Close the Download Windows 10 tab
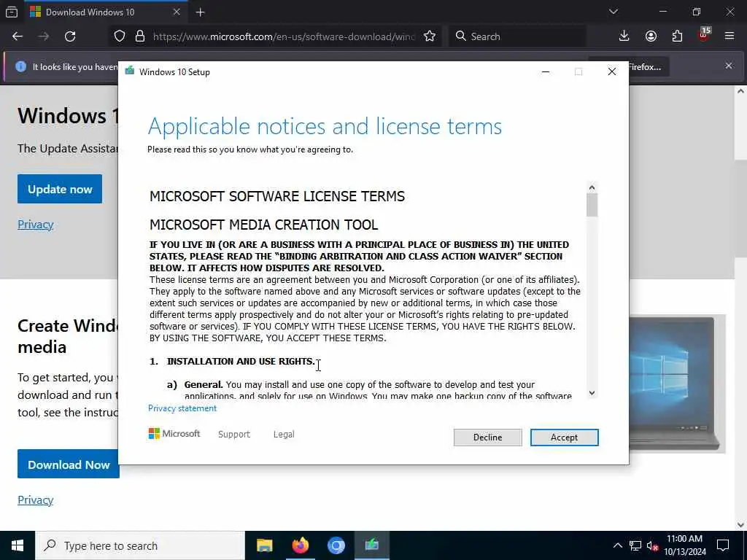This screenshot has width=747, height=560. point(177,12)
